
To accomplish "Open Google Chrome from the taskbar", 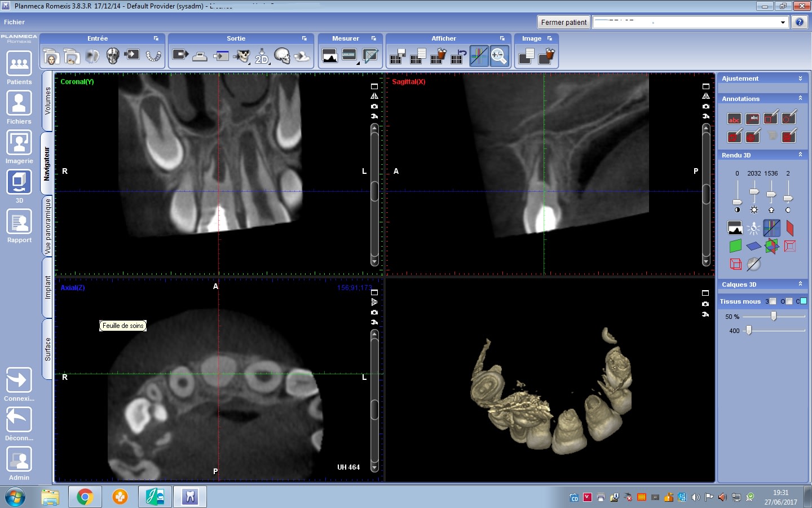I will (85, 497).
